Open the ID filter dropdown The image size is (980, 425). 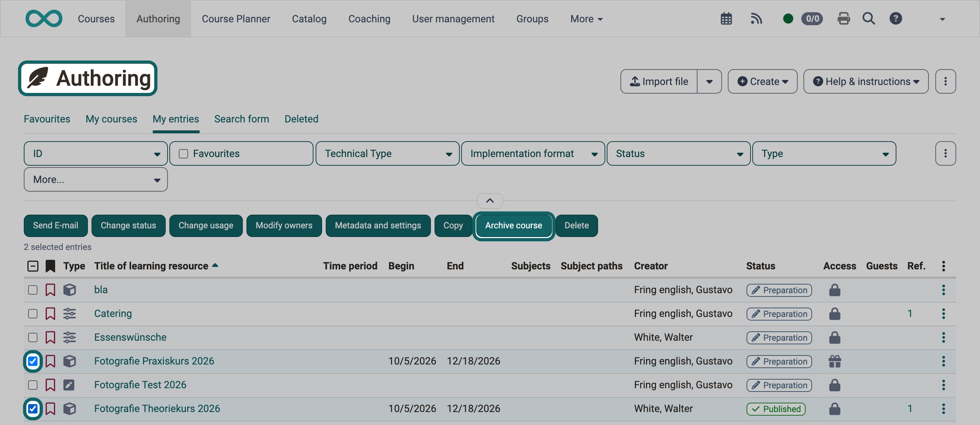tap(95, 153)
